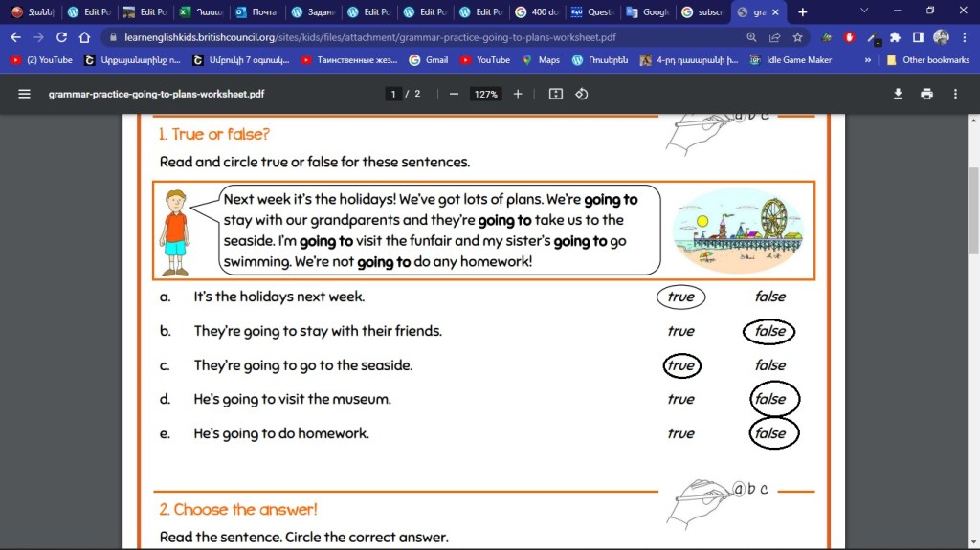Expand the hidden bookmarks chevron

click(x=867, y=60)
